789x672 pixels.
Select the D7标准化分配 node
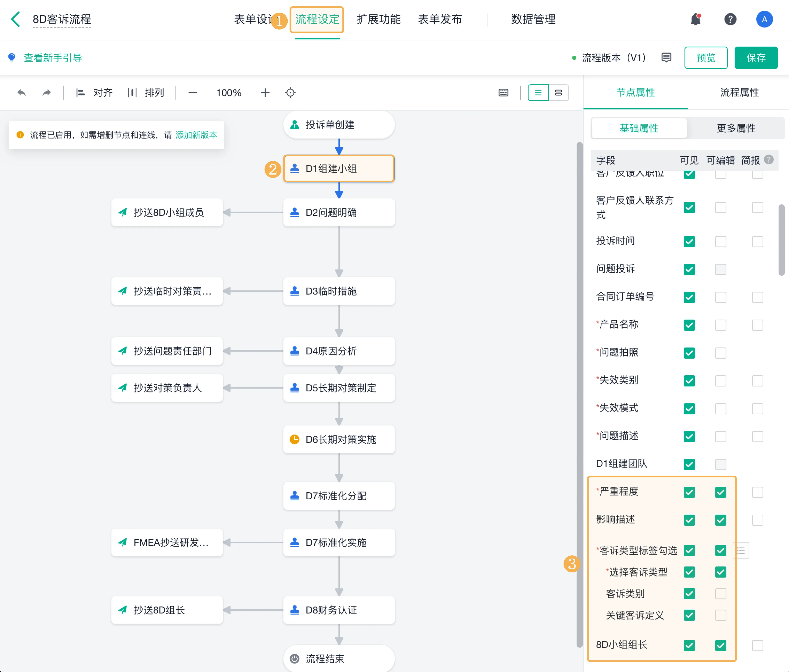click(339, 495)
